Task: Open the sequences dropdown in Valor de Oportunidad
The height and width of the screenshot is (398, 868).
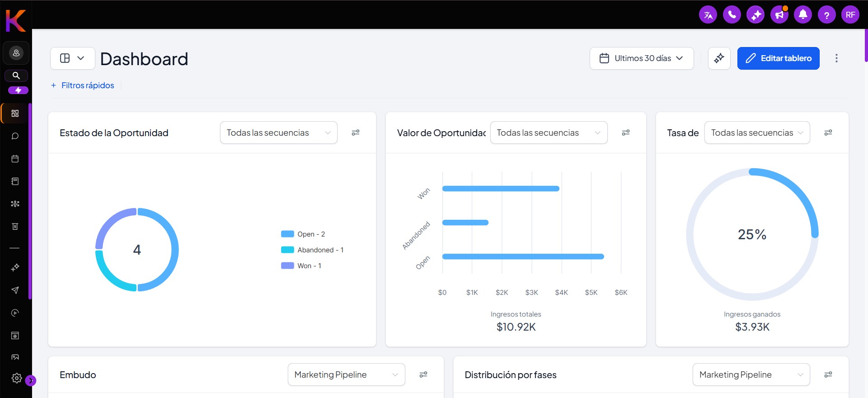Action: coord(549,133)
